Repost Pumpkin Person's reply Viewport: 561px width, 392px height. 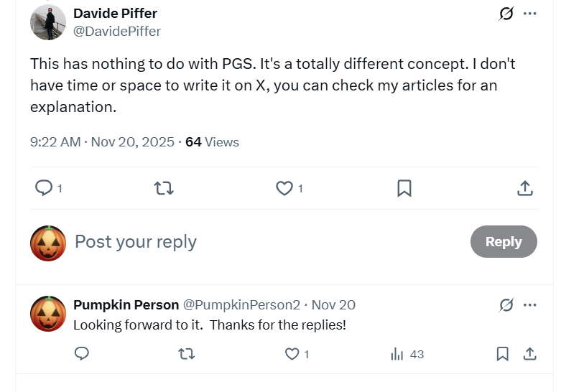(187, 354)
